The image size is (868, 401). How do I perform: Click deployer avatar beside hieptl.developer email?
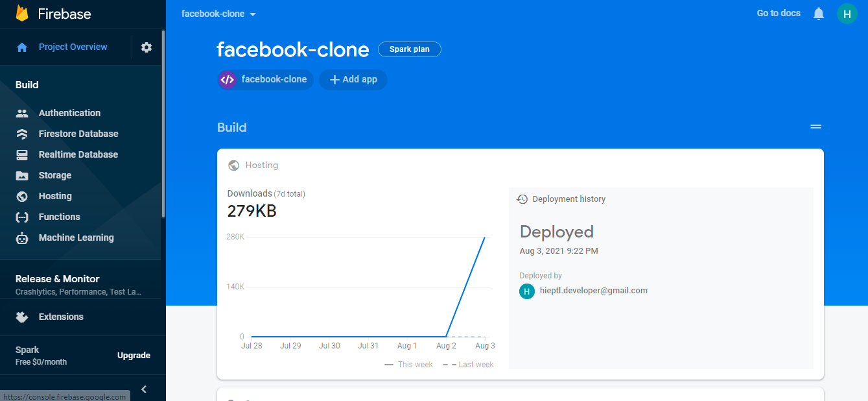coord(527,291)
